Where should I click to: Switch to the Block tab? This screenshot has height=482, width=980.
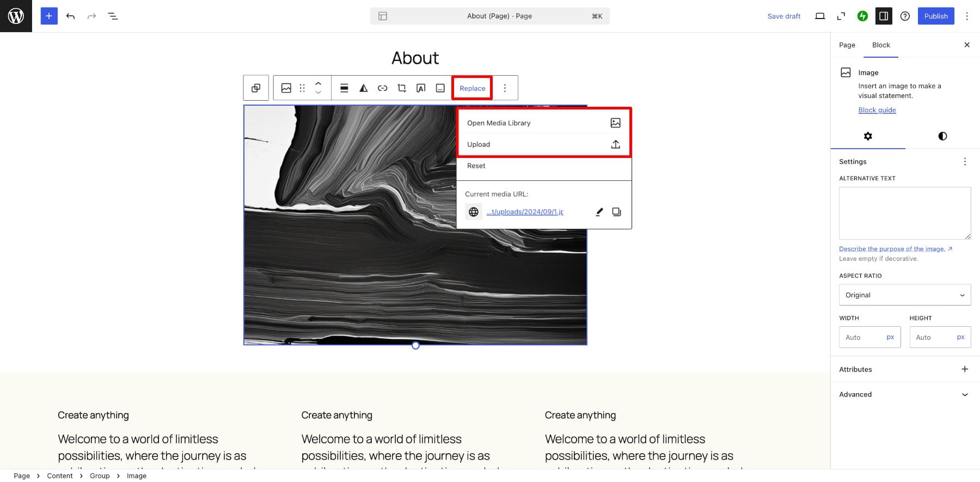point(881,45)
